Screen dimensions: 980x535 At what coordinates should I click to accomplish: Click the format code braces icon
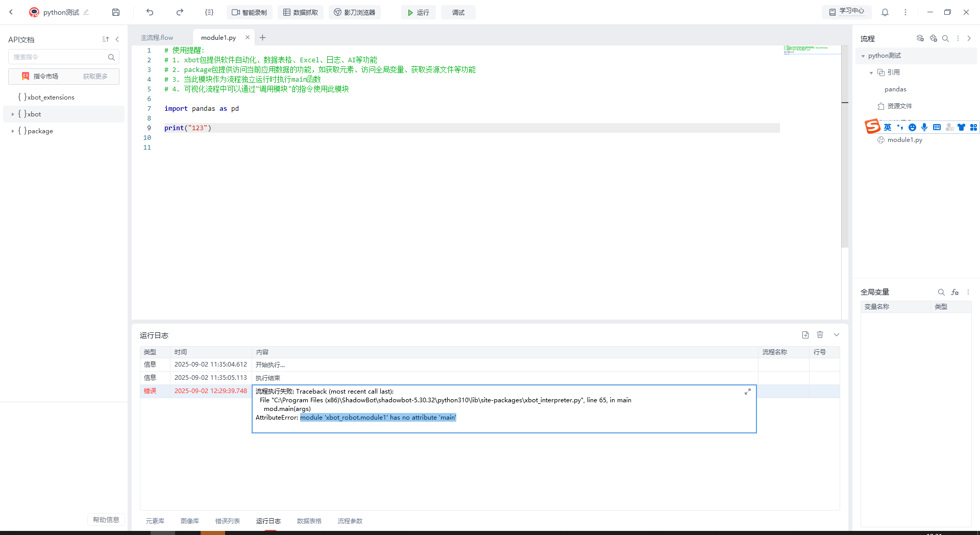[209, 12]
